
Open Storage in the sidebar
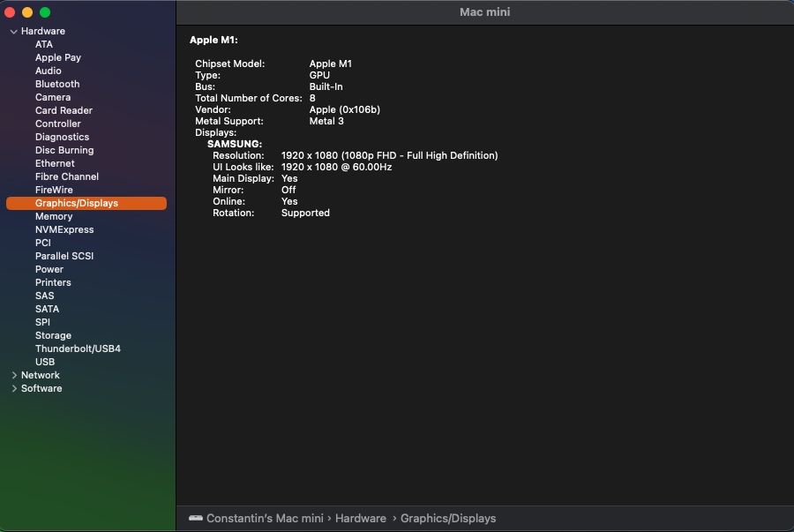53,335
